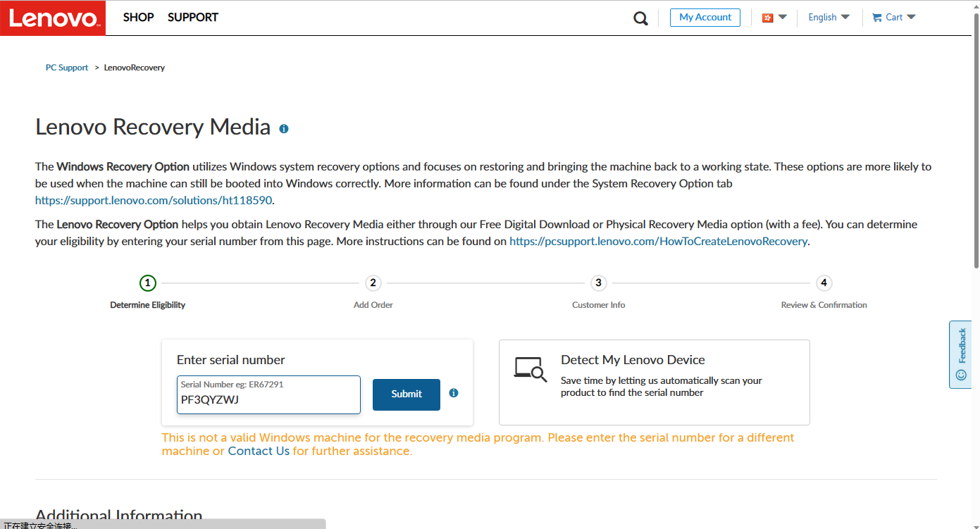Click the Feedback smiley icon
Viewport: 980px width, 529px height.
[x=961, y=375]
